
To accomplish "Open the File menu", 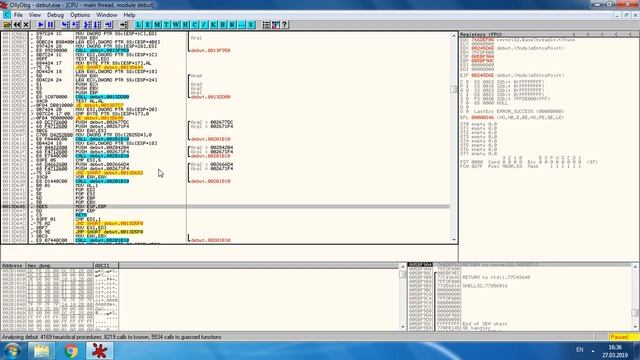I will (18, 15).
